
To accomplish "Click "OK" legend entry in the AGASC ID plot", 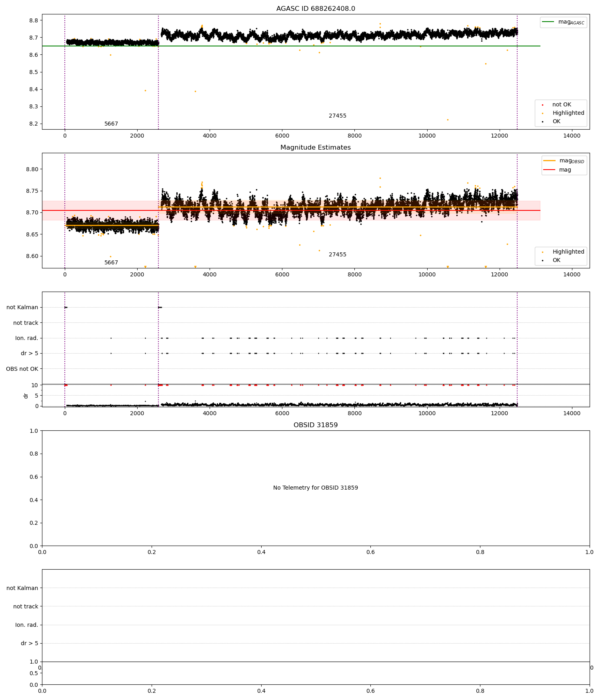I will tap(552, 122).
